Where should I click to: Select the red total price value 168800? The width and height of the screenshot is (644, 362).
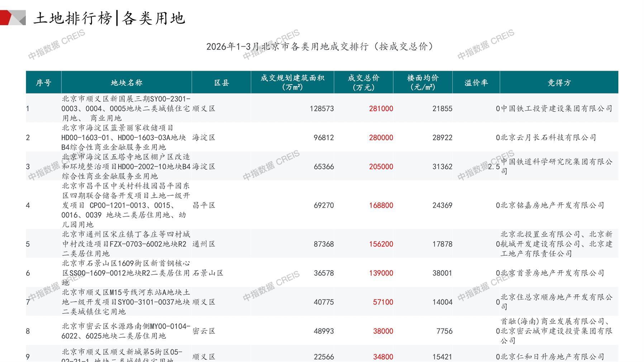click(381, 205)
